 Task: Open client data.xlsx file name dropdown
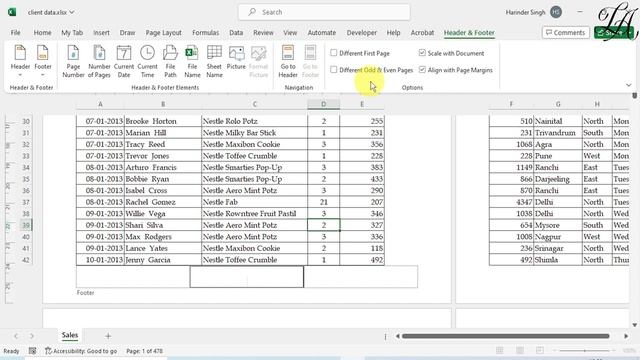pyautogui.click(x=51, y=12)
